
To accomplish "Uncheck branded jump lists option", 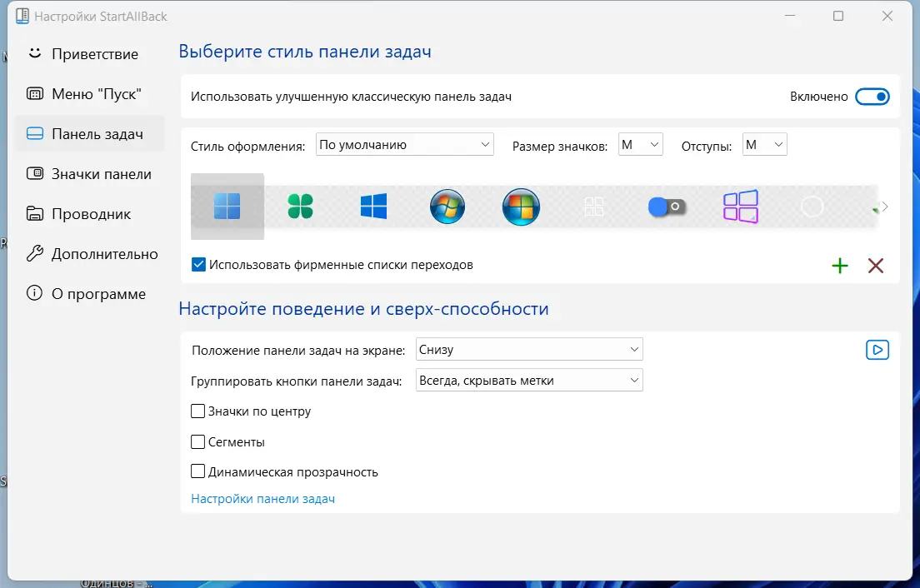I will pyautogui.click(x=198, y=264).
